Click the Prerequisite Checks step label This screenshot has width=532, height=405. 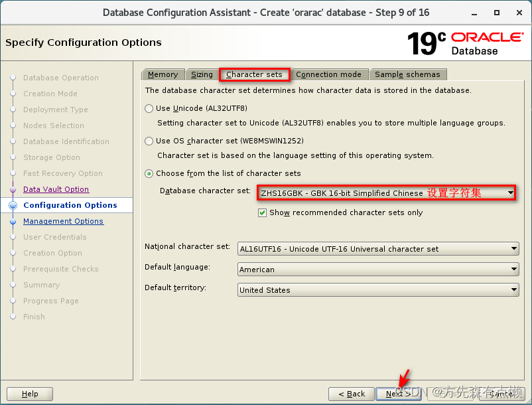[x=61, y=269]
